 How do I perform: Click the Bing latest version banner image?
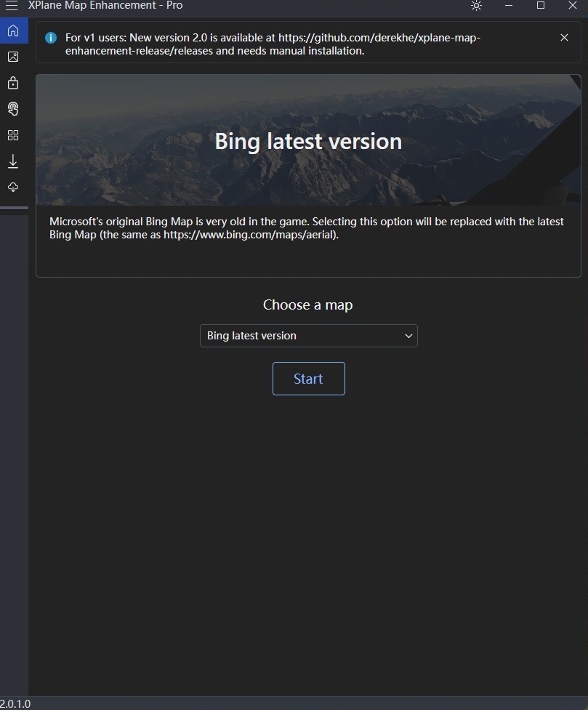click(308, 140)
